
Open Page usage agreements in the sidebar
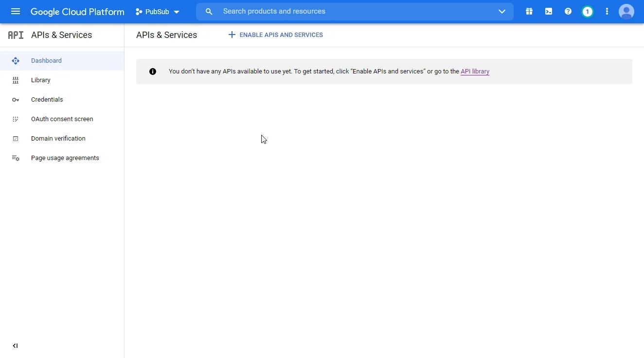coord(62,158)
